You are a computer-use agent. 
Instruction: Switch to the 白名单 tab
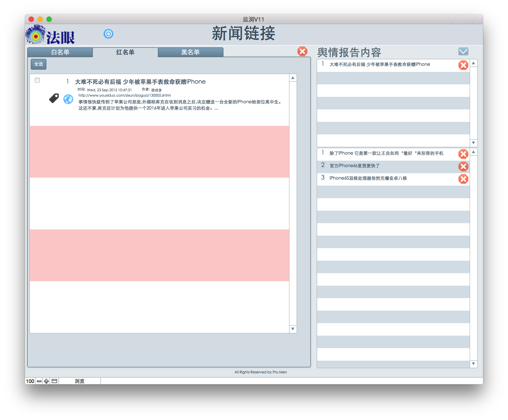pyautogui.click(x=60, y=52)
